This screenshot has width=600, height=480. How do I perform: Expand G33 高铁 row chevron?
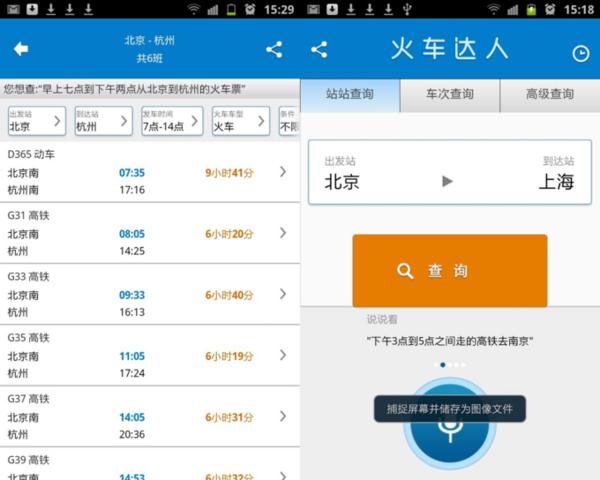(x=283, y=294)
